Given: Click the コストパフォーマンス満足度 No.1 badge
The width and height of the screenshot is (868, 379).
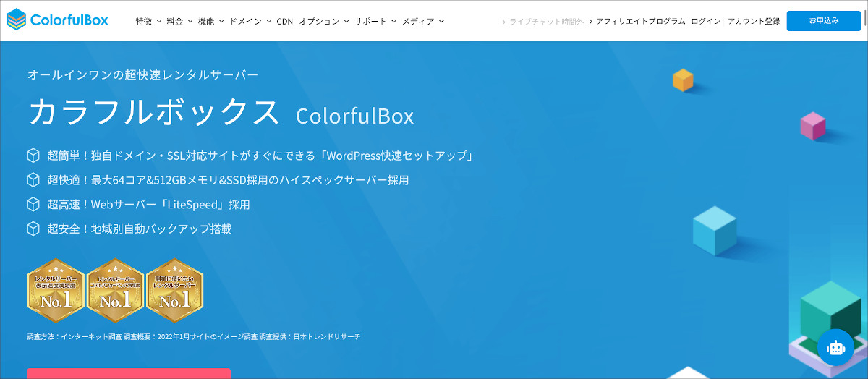Looking at the screenshot, I should pos(115,289).
